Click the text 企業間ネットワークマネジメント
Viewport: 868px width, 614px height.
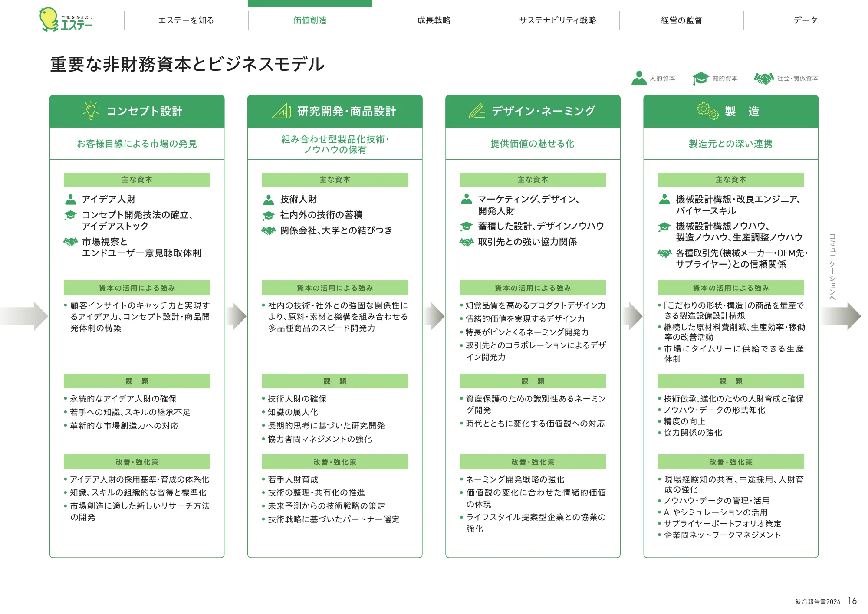[x=722, y=535]
